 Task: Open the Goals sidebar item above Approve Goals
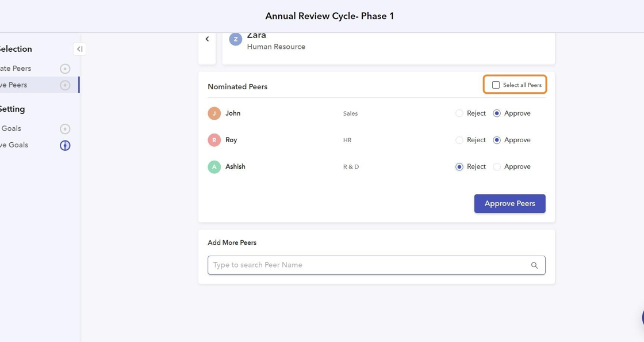pyautogui.click(x=11, y=128)
